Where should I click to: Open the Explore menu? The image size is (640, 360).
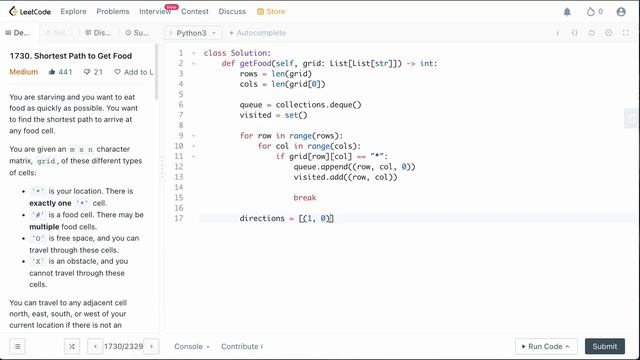(x=73, y=11)
